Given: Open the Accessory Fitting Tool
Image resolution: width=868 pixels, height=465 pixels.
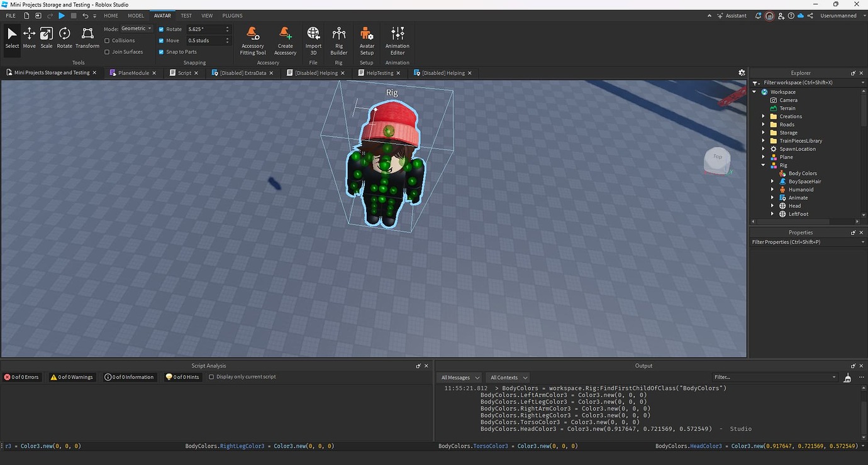Looking at the screenshot, I should point(253,41).
